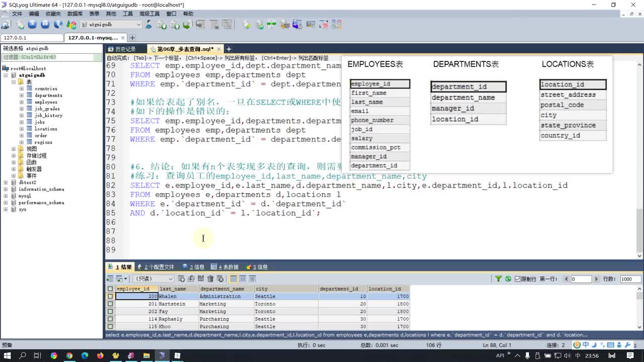This screenshot has width=644, height=362.
Task: Expand the departments table node
Action: coord(22,96)
